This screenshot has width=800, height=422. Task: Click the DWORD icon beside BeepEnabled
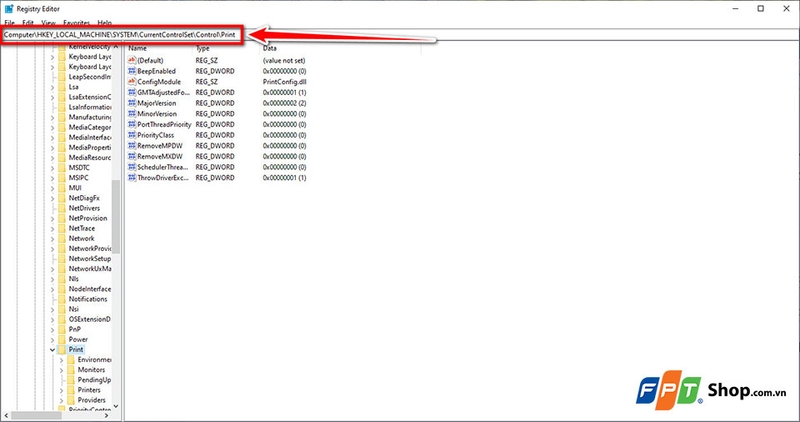(x=132, y=71)
